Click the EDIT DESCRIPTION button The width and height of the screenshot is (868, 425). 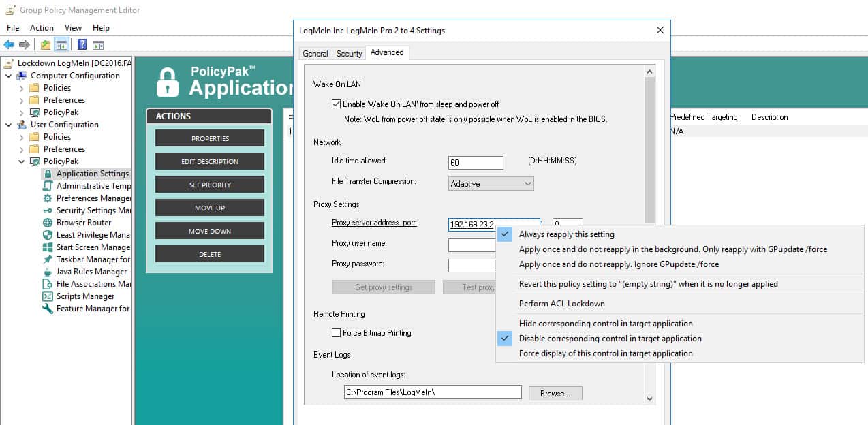(210, 161)
